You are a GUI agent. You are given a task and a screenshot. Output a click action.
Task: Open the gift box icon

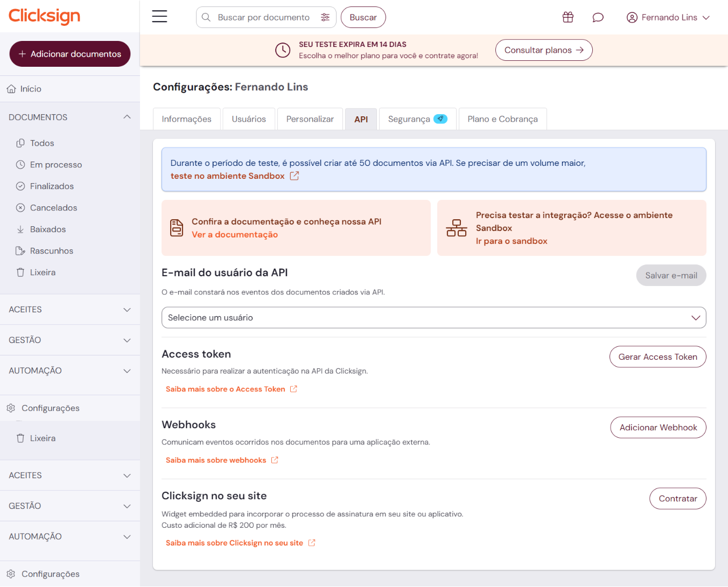point(568,17)
